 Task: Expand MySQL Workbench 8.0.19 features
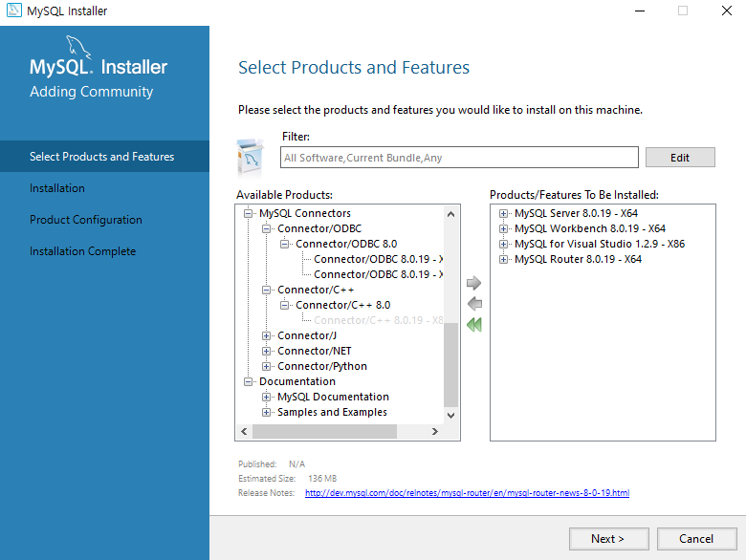(x=503, y=228)
